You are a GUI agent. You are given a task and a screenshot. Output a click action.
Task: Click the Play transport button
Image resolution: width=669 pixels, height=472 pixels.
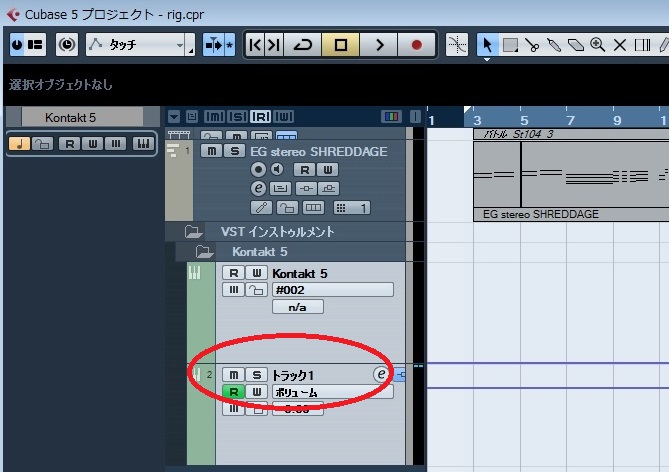pos(379,44)
